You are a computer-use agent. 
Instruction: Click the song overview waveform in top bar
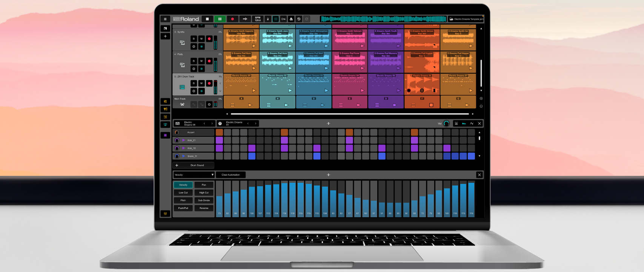[x=384, y=19]
